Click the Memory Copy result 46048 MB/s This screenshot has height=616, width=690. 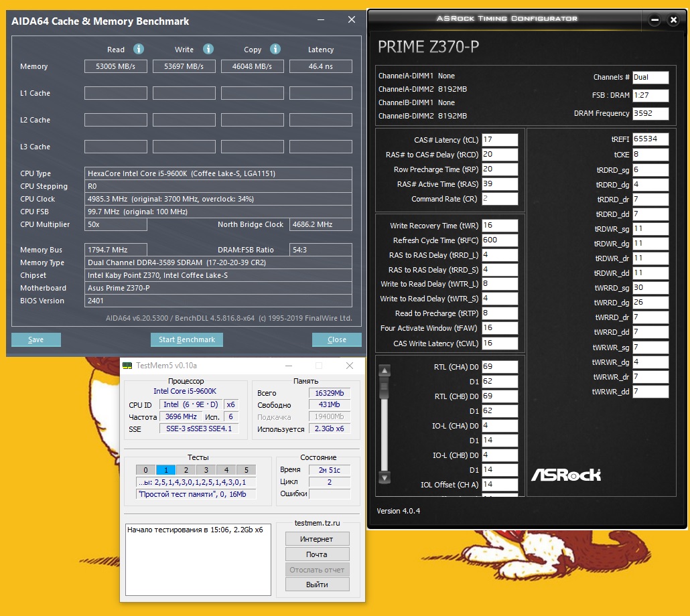click(252, 66)
